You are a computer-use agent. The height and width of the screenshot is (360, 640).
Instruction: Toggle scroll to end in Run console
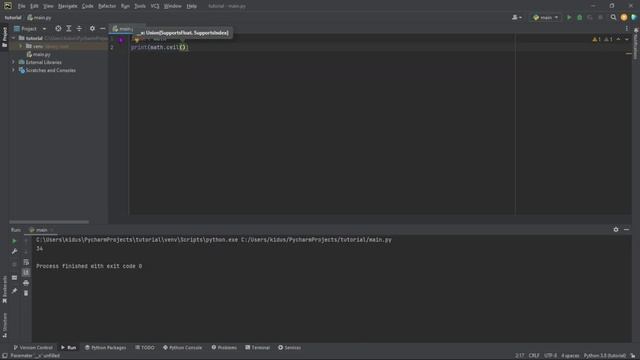point(26,272)
